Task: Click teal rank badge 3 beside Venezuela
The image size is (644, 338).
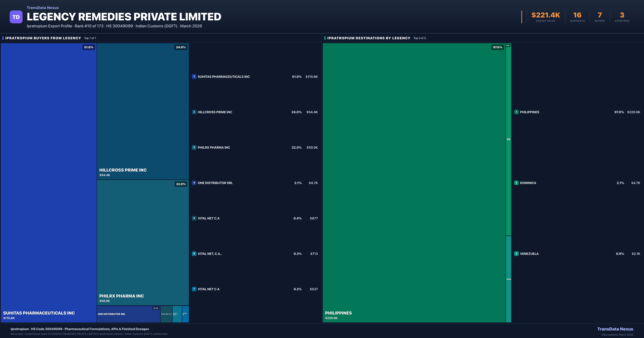Action: [516, 253]
